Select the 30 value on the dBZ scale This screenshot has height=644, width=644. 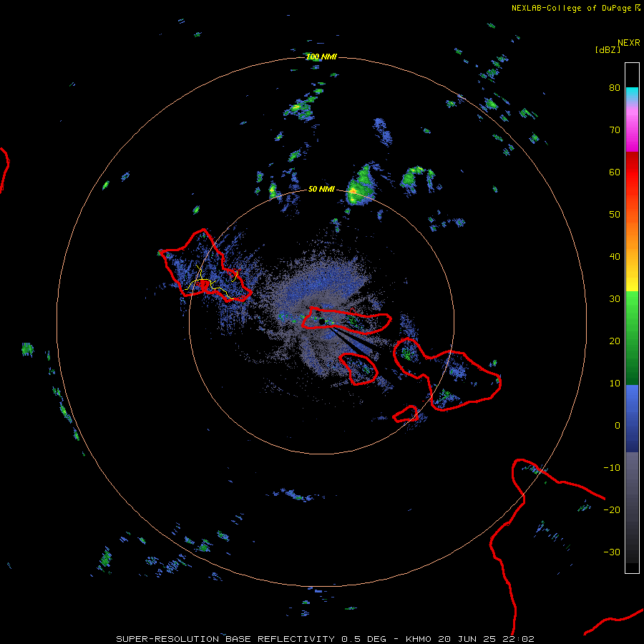point(615,299)
